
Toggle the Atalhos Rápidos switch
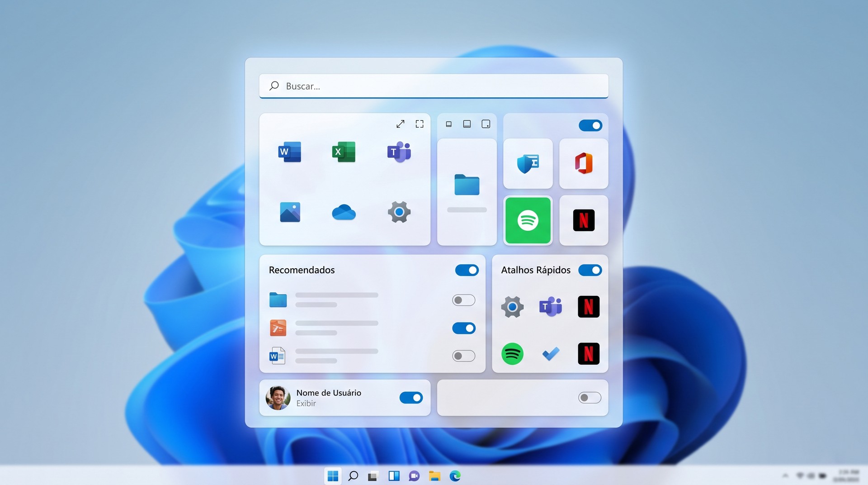[590, 270]
